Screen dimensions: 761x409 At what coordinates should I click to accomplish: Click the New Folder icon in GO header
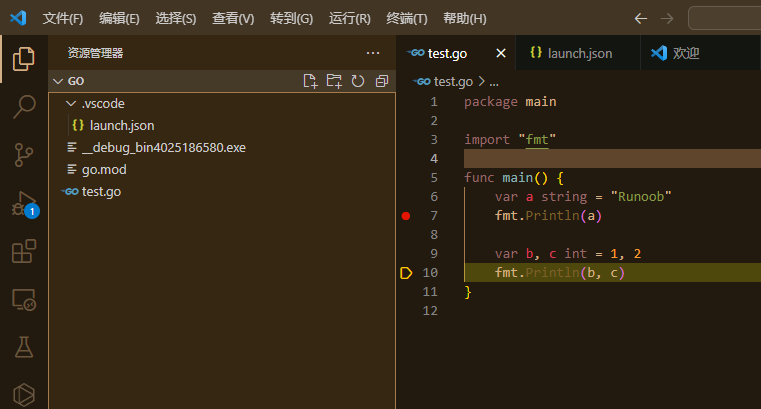point(334,81)
